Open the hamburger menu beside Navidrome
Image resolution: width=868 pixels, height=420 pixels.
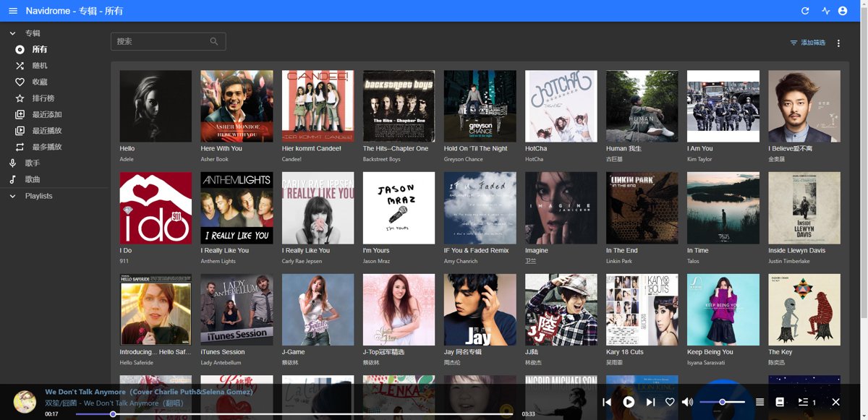[x=13, y=11]
